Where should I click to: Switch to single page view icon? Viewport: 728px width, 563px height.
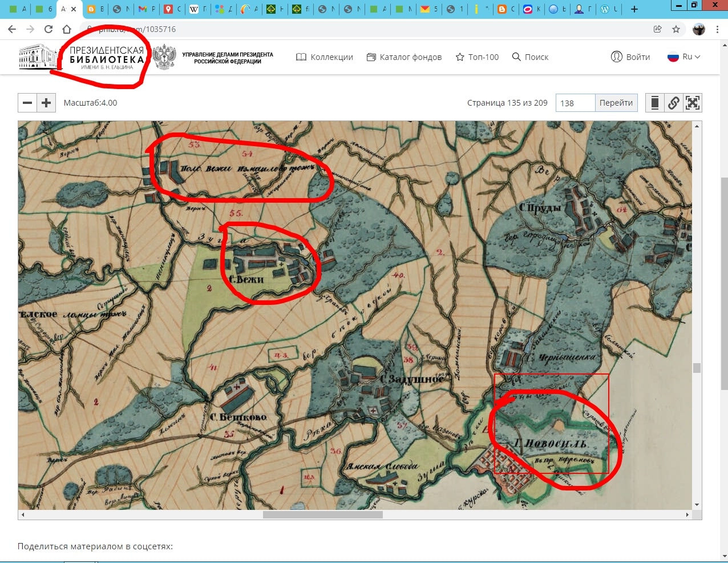click(x=655, y=103)
